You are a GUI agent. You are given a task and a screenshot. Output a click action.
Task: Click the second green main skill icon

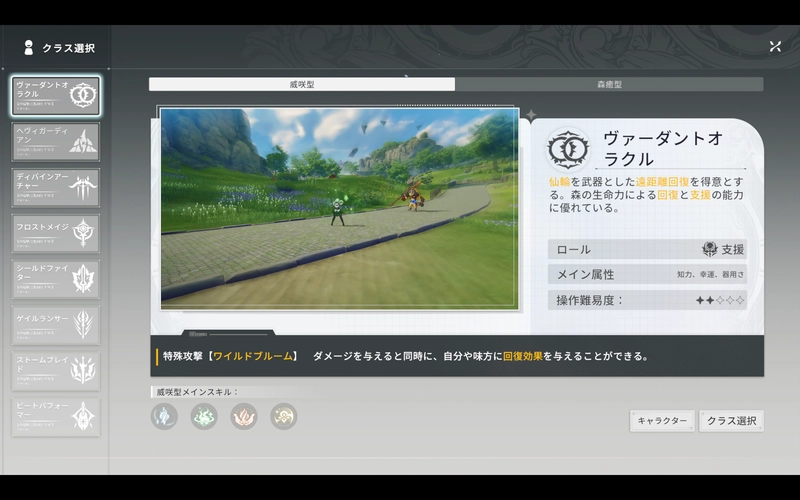pos(204,416)
